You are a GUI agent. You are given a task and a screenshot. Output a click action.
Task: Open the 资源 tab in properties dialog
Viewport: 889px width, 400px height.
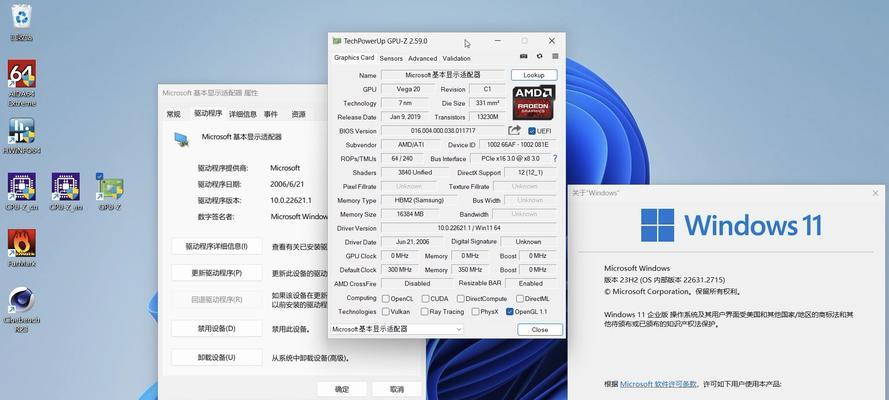pos(298,114)
